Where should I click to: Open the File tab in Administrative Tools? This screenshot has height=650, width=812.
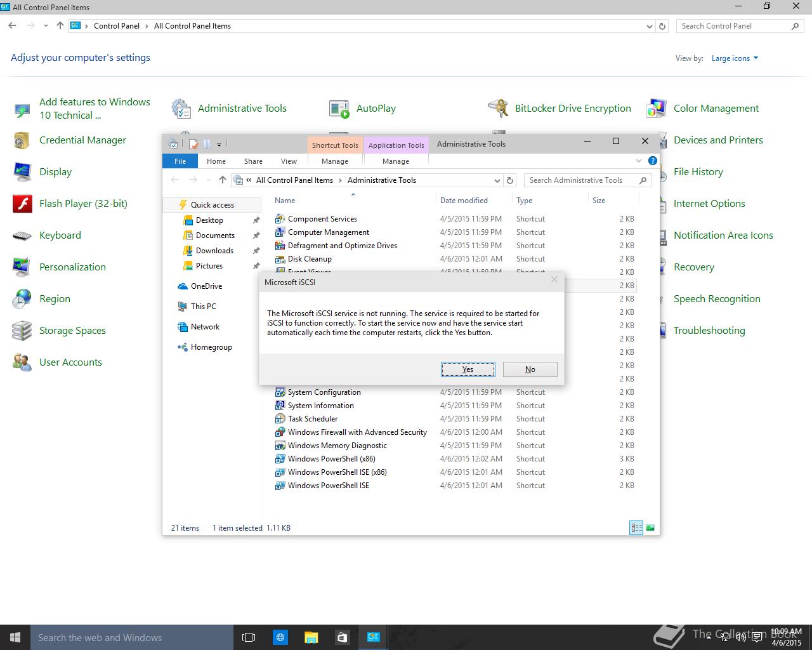[x=180, y=161]
